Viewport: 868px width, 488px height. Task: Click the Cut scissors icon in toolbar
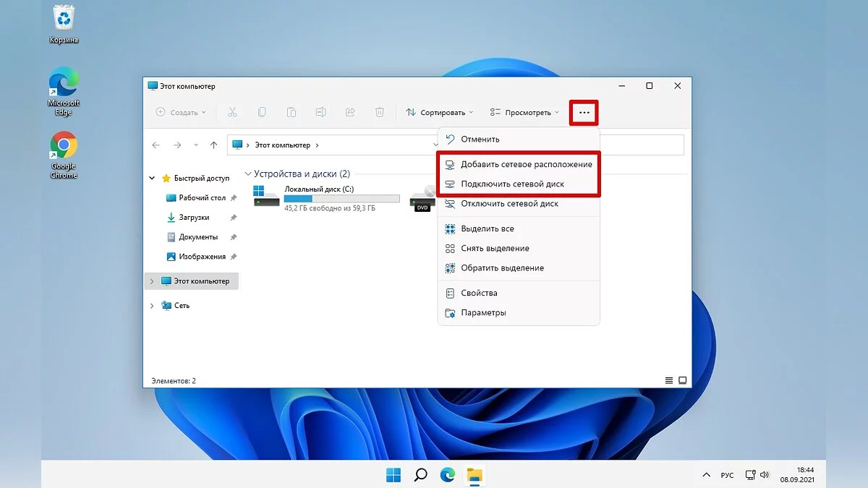(232, 113)
